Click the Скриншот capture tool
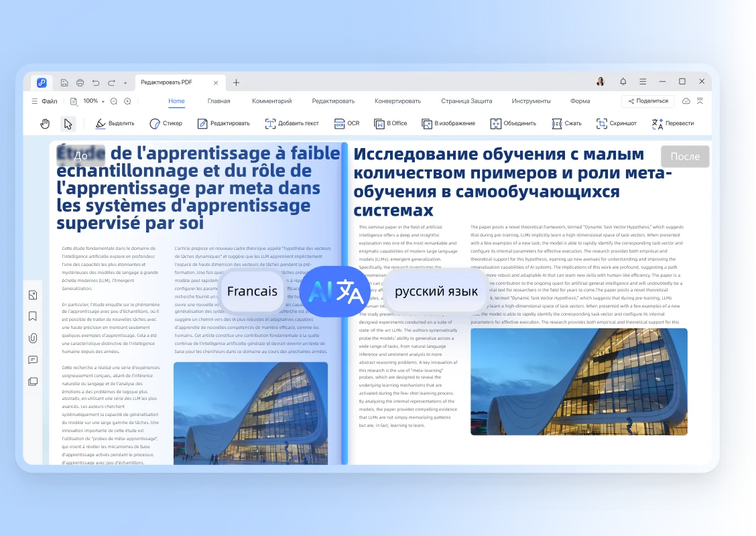The image size is (756, 536). [x=616, y=123]
